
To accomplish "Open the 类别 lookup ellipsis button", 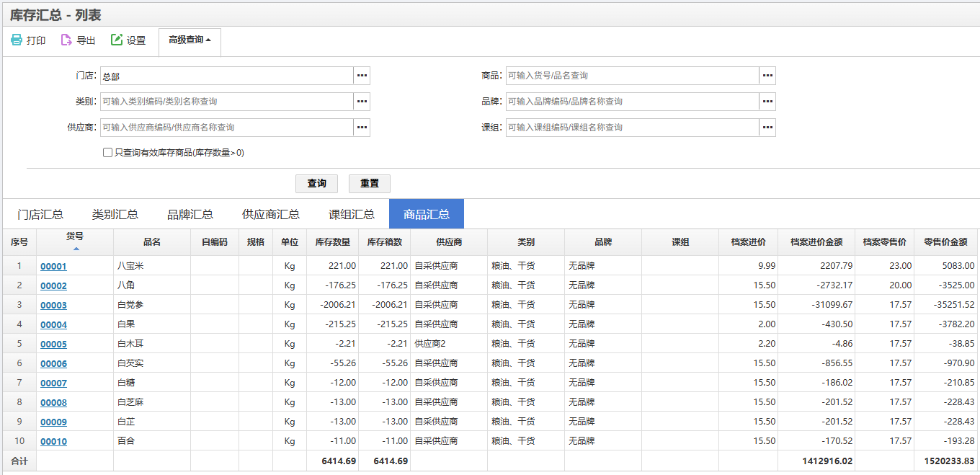I will (x=362, y=102).
